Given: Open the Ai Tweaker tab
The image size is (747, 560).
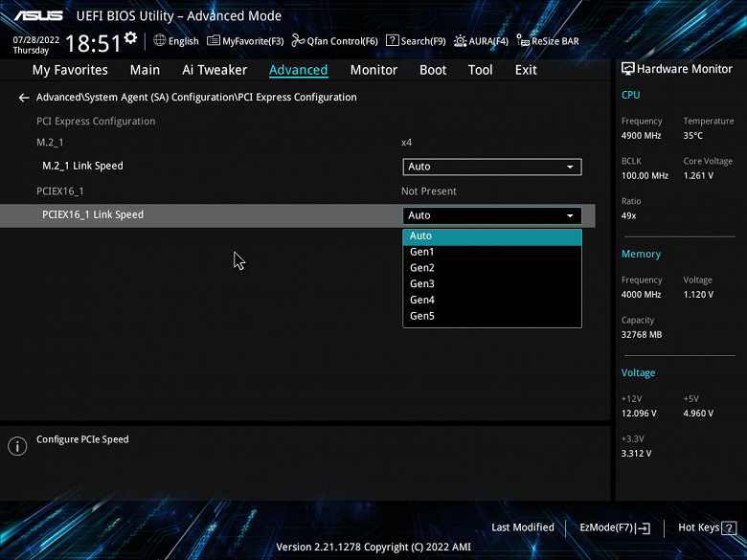Looking at the screenshot, I should tap(215, 70).
